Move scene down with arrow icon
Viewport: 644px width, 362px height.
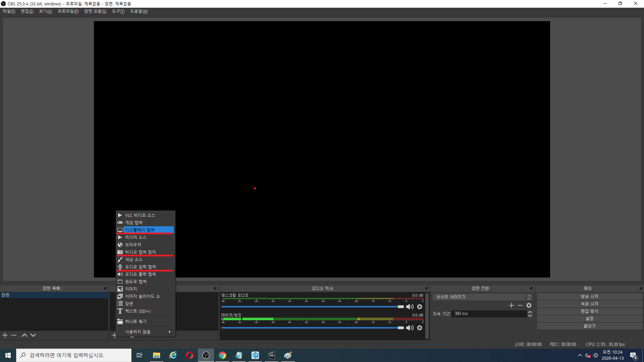[x=33, y=335]
